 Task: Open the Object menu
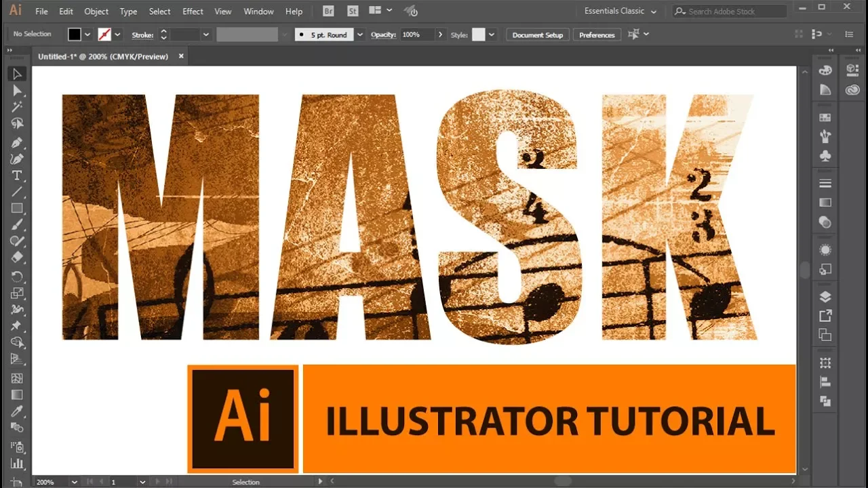click(x=96, y=12)
